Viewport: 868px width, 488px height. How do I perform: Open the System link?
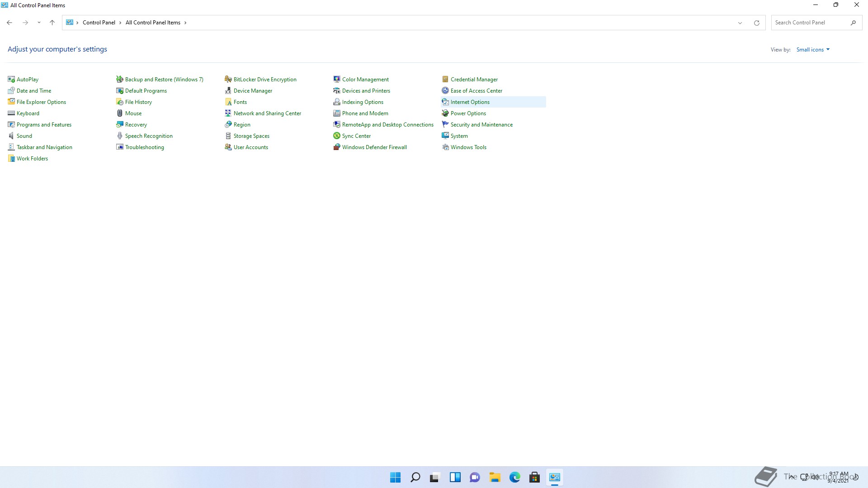tap(459, 136)
